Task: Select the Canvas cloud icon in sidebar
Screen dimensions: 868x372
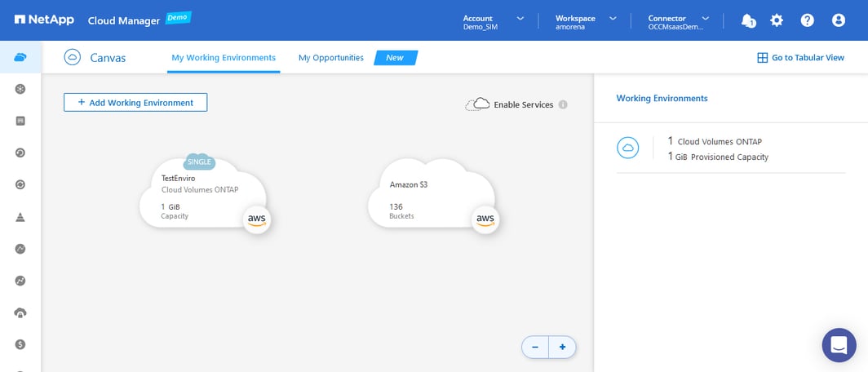Action: pos(20,57)
